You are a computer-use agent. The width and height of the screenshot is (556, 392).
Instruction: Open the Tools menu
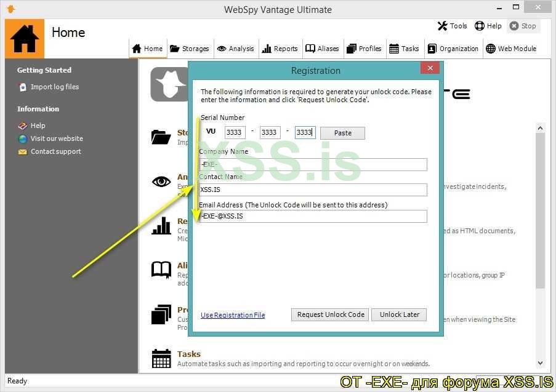pyautogui.click(x=453, y=26)
